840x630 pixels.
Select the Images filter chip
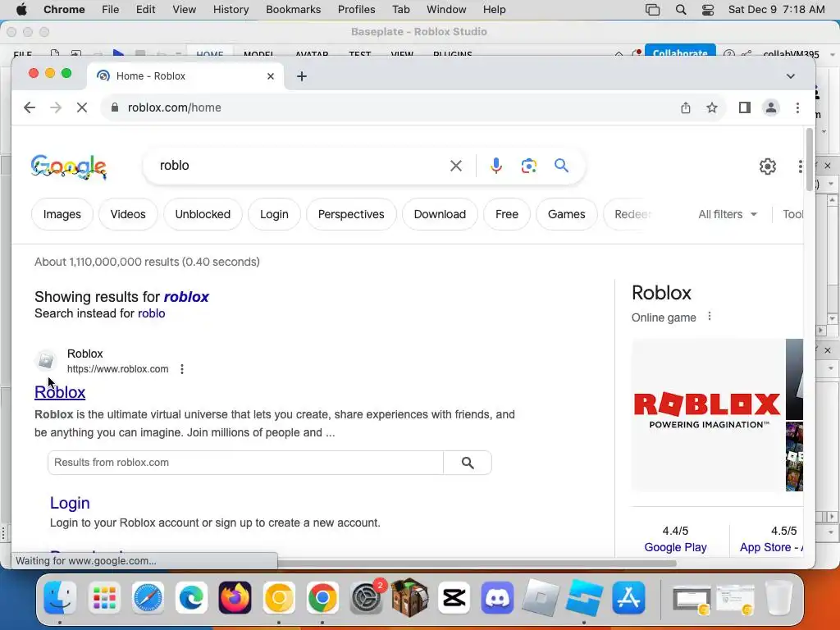(62, 214)
